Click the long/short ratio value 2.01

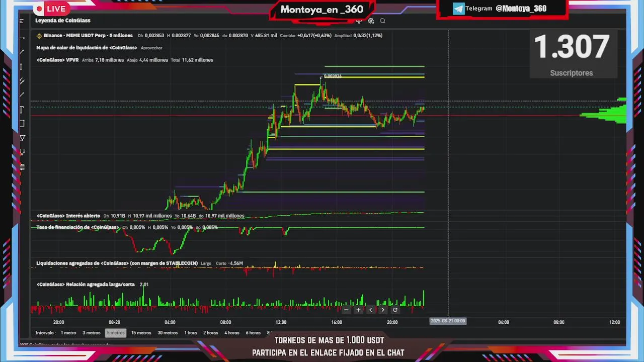tap(144, 284)
